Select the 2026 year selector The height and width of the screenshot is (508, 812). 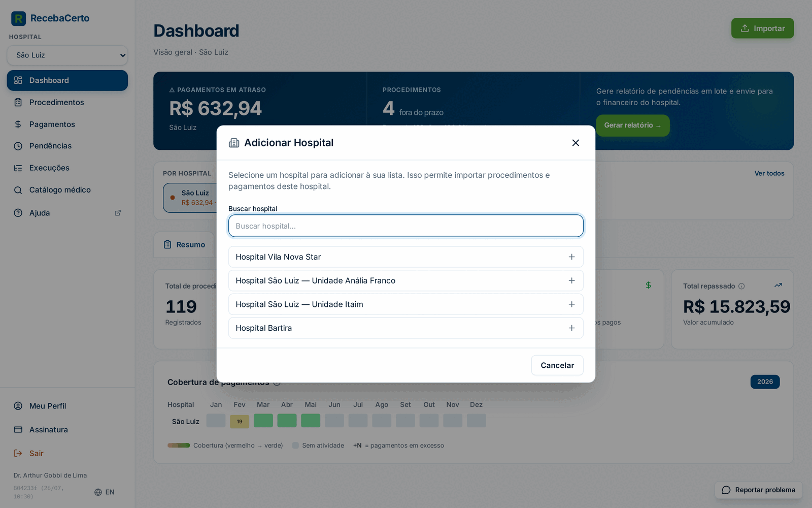[765, 382]
